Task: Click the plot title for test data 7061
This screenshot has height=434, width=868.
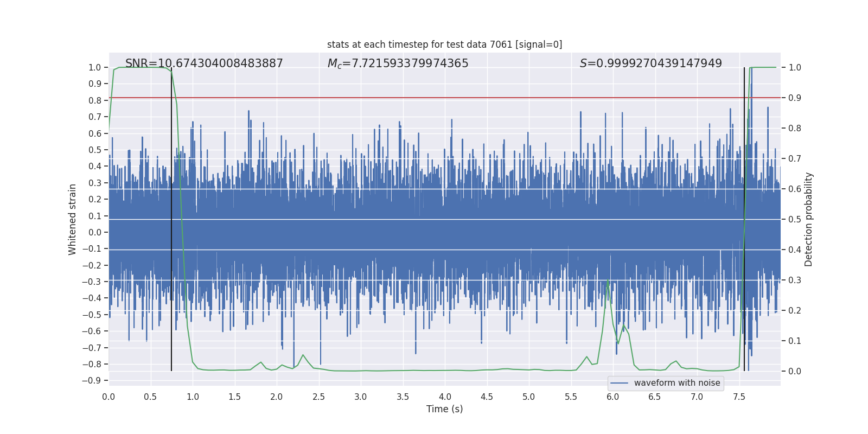Action: (444, 44)
